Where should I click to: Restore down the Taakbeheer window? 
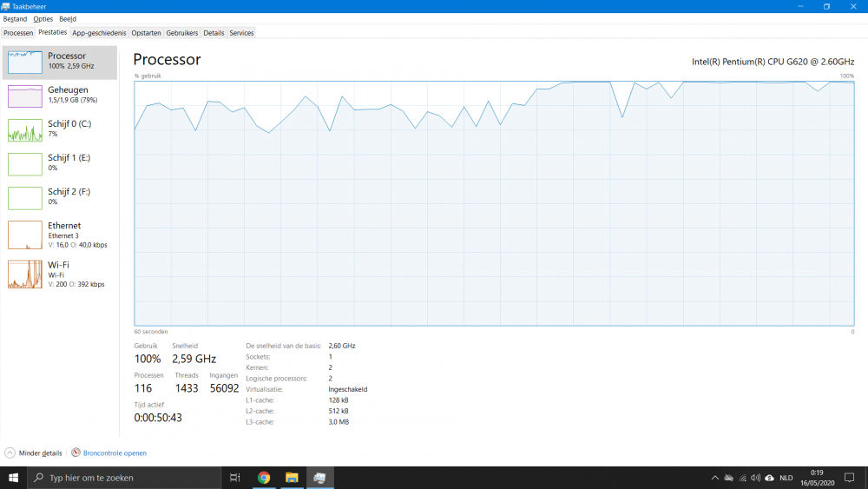(826, 7)
